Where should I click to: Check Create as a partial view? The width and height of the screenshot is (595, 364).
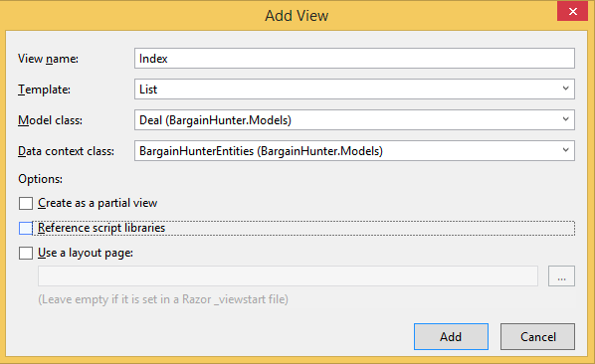click(26, 203)
